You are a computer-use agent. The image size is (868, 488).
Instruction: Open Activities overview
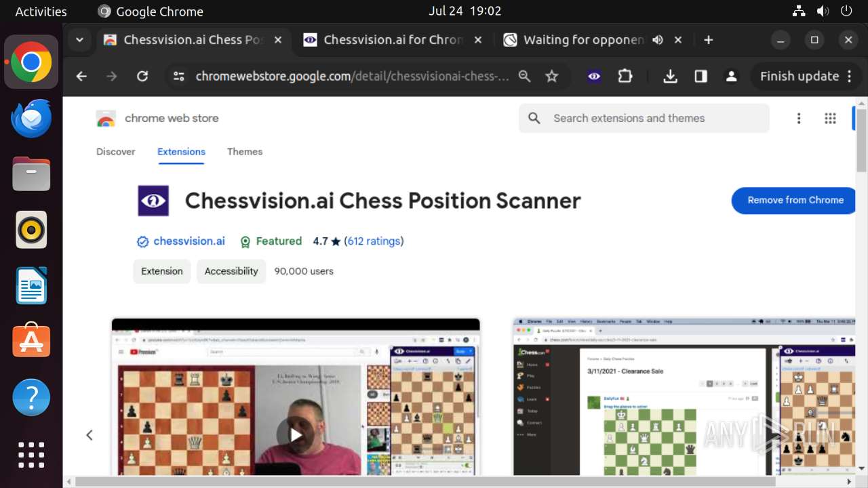click(x=41, y=12)
